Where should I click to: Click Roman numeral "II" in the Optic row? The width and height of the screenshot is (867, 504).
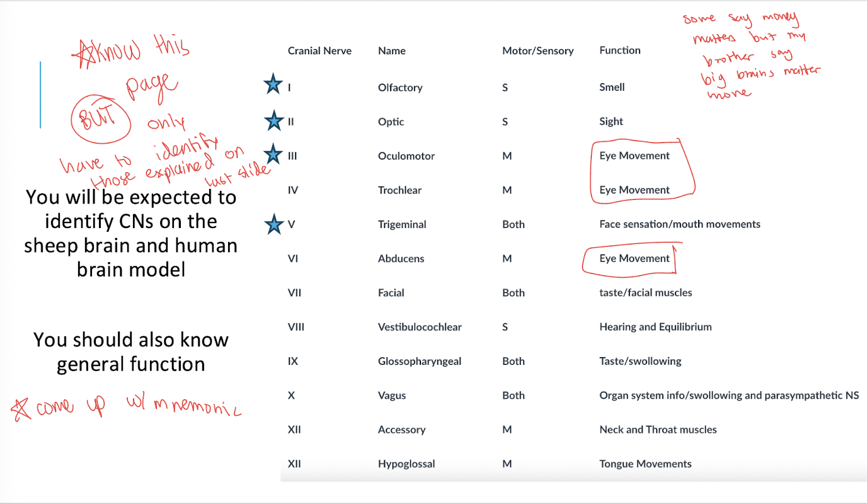[x=291, y=122]
